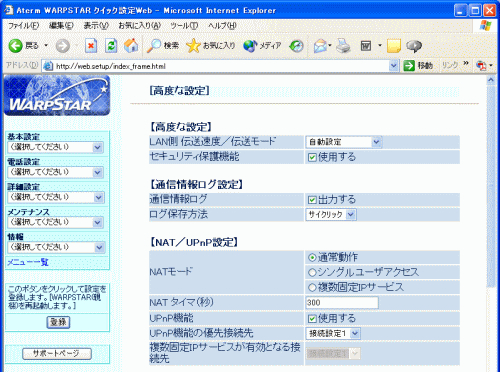Image resolution: width=500 pixels, height=372 pixels.
Task: Open the メニュー一覧 link
Action: pyautogui.click(x=28, y=262)
